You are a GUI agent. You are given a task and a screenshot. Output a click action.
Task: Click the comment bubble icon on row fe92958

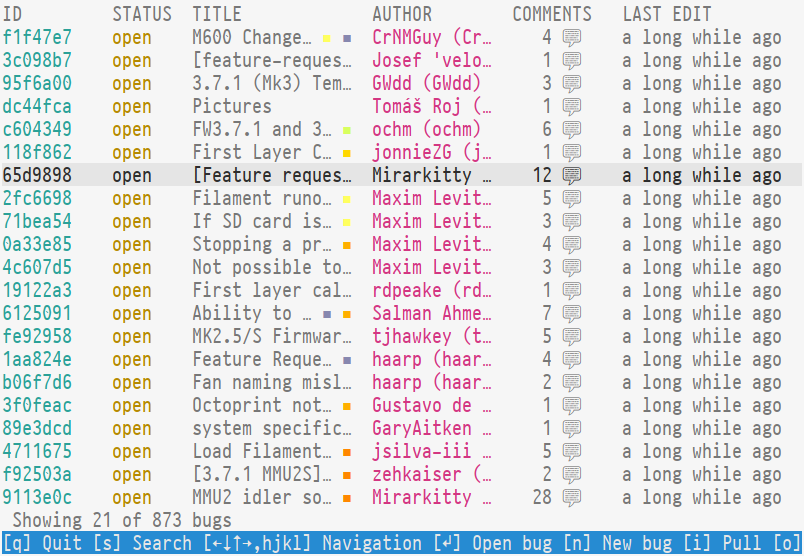(x=572, y=337)
